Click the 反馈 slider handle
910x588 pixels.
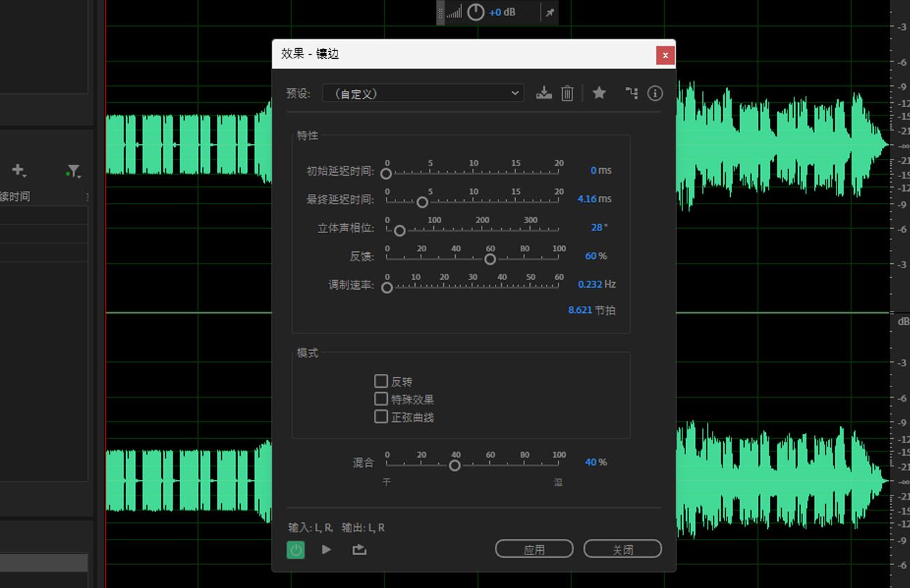click(x=490, y=259)
